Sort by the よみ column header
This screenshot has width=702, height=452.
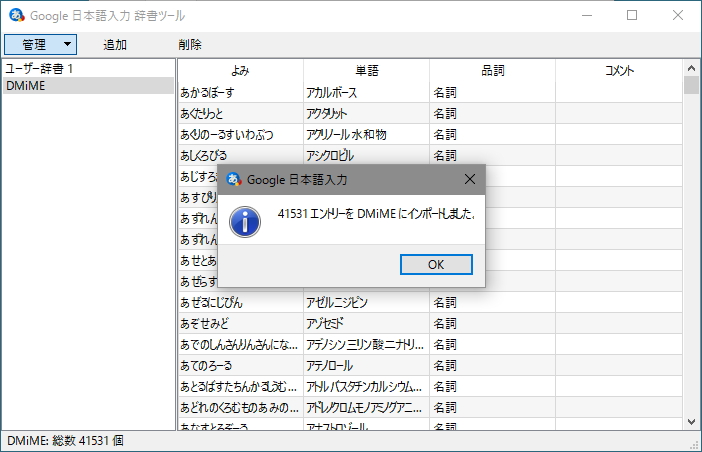[x=240, y=71]
